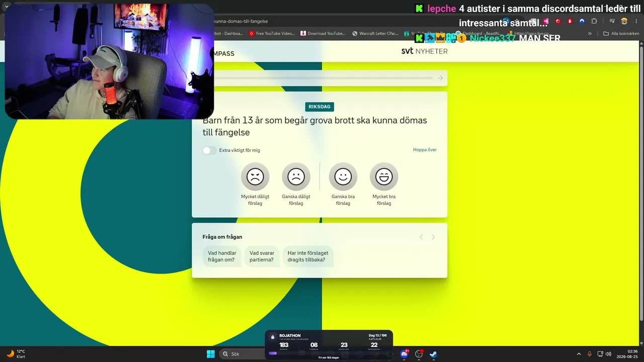Click the Fråga om frågan heading
Screen dimensions: 644x362
(222, 237)
